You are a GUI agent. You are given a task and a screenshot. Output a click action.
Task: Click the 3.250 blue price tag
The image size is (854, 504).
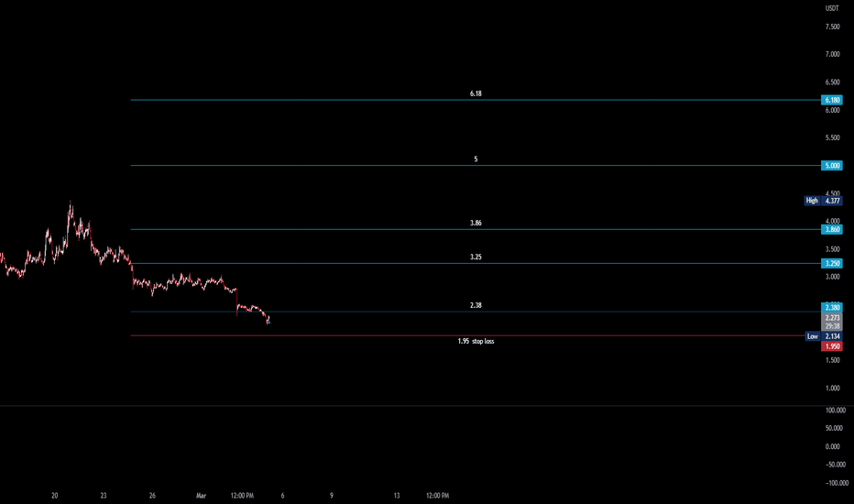pos(832,263)
